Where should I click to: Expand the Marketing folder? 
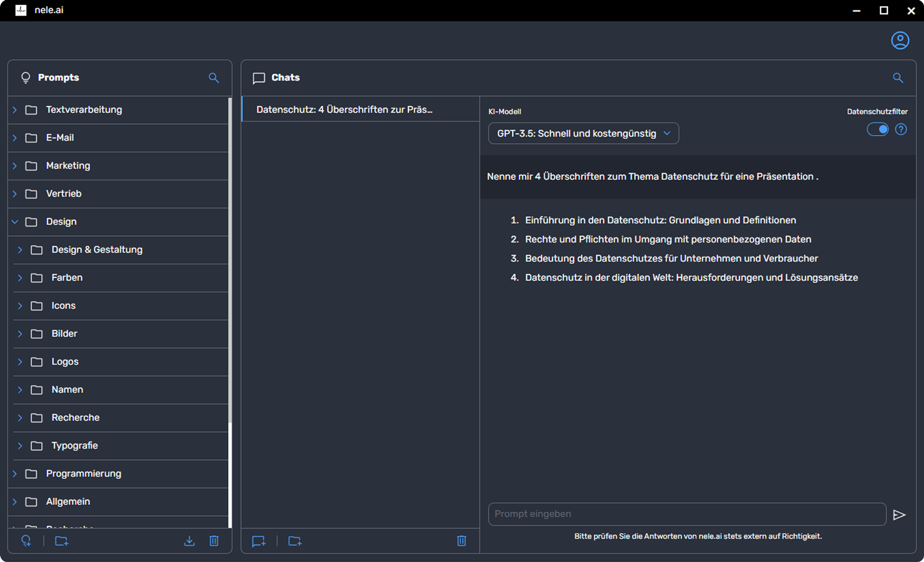click(15, 166)
